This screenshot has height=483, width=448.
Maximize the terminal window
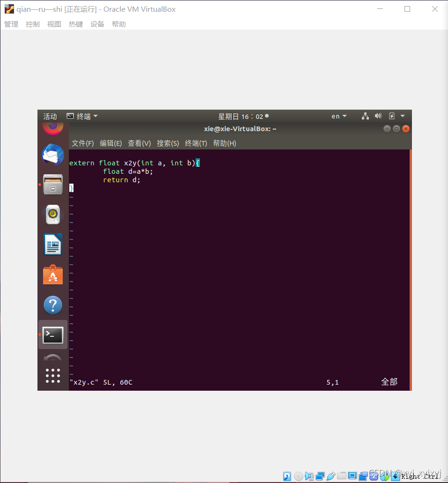tap(397, 129)
